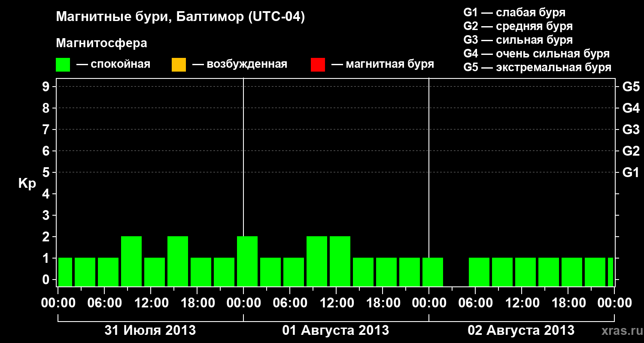The height and width of the screenshot is (343, 644).
Task: Click 'G5 — экстремальная буря' legend line
Action: pos(537,67)
